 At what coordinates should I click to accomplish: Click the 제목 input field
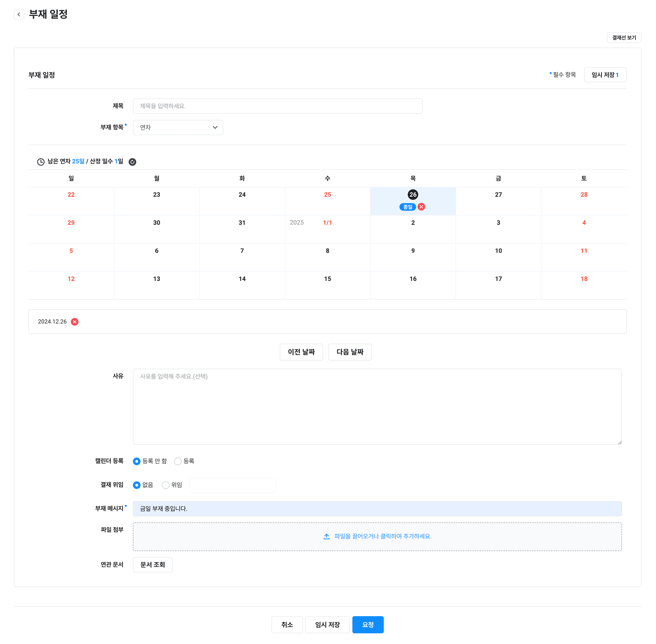pyautogui.click(x=277, y=106)
